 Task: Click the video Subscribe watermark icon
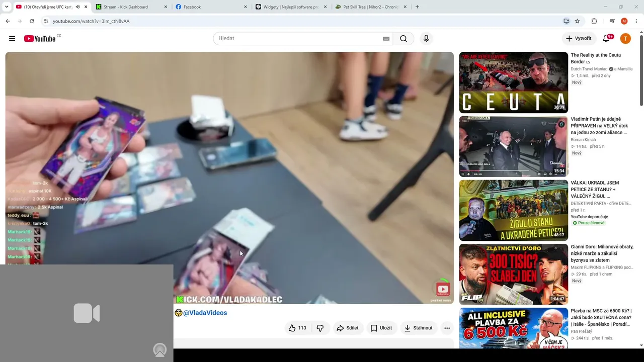coord(443,290)
